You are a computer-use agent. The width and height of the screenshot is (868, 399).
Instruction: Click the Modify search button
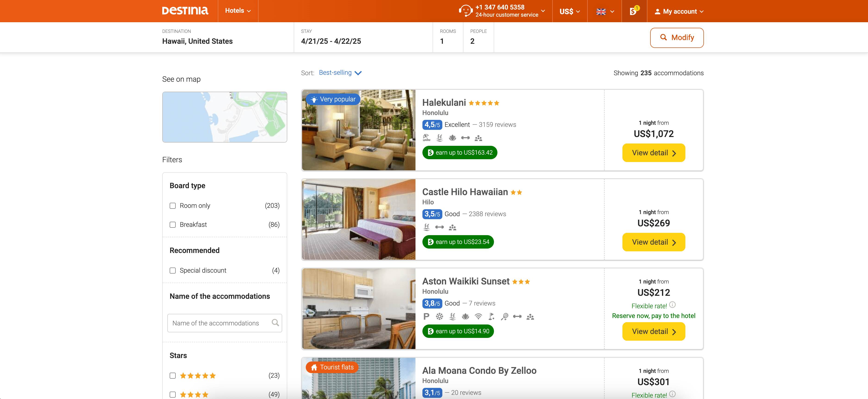point(677,38)
